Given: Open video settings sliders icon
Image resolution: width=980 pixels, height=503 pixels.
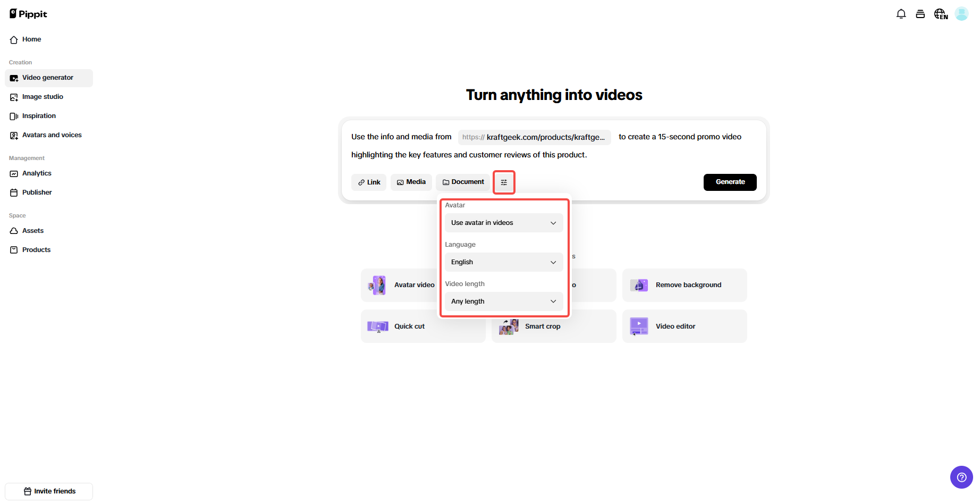Looking at the screenshot, I should (504, 182).
